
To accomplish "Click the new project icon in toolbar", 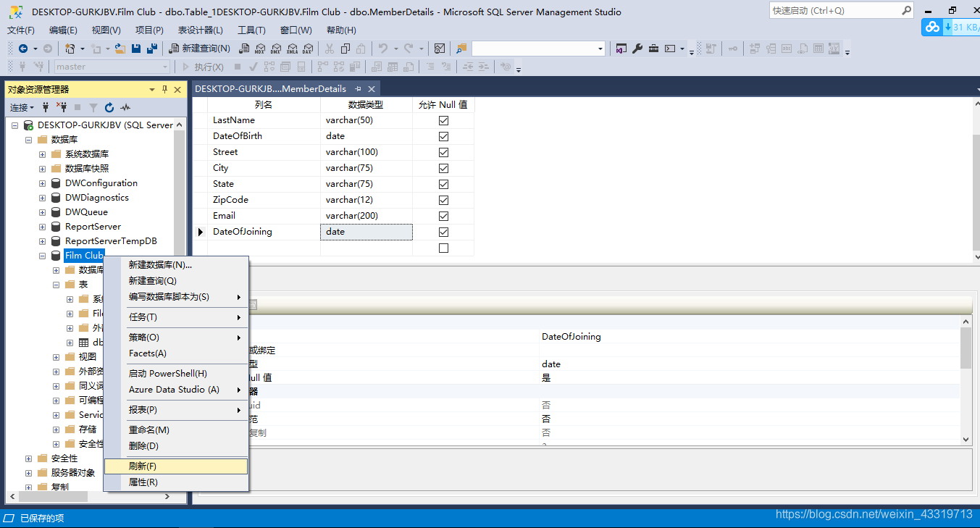I will (x=69, y=49).
